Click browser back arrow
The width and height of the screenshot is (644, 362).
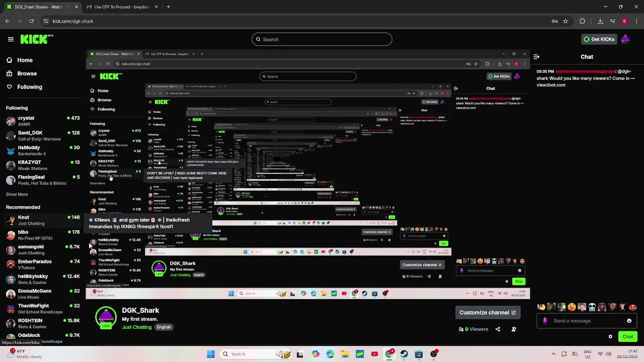coord(8,21)
